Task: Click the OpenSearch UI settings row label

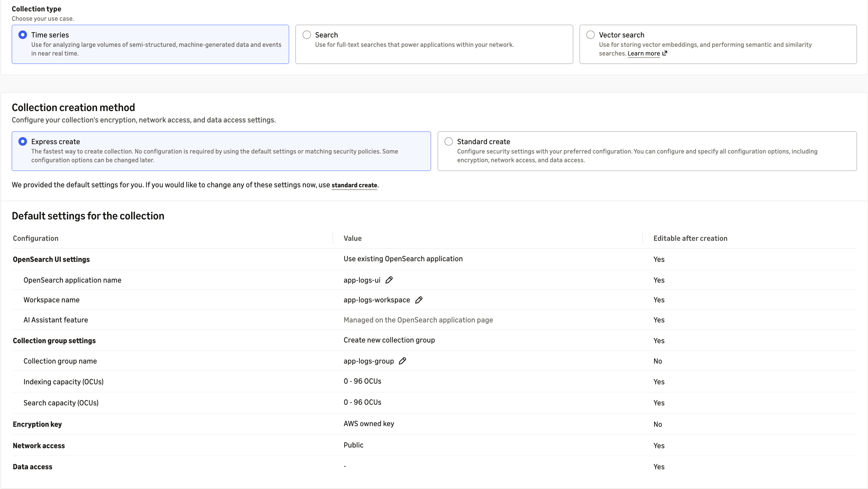Action: coord(51,259)
